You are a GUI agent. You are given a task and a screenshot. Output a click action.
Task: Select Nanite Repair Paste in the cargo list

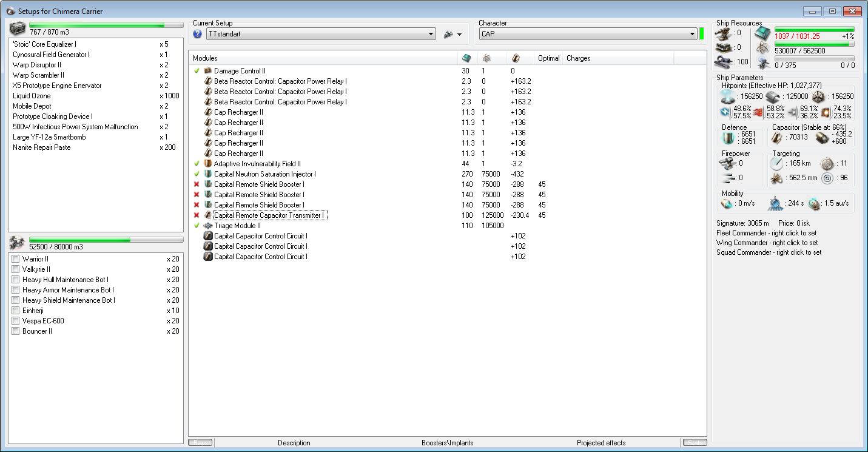pyautogui.click(x=96, y=147)
